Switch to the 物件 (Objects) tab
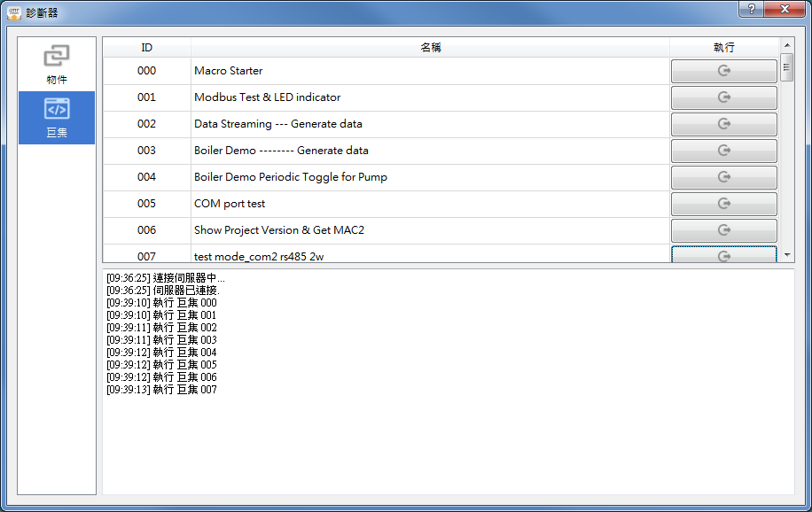The width and height of the screenshot is (812, 512). pyautogui.click(x=57, y=65)
